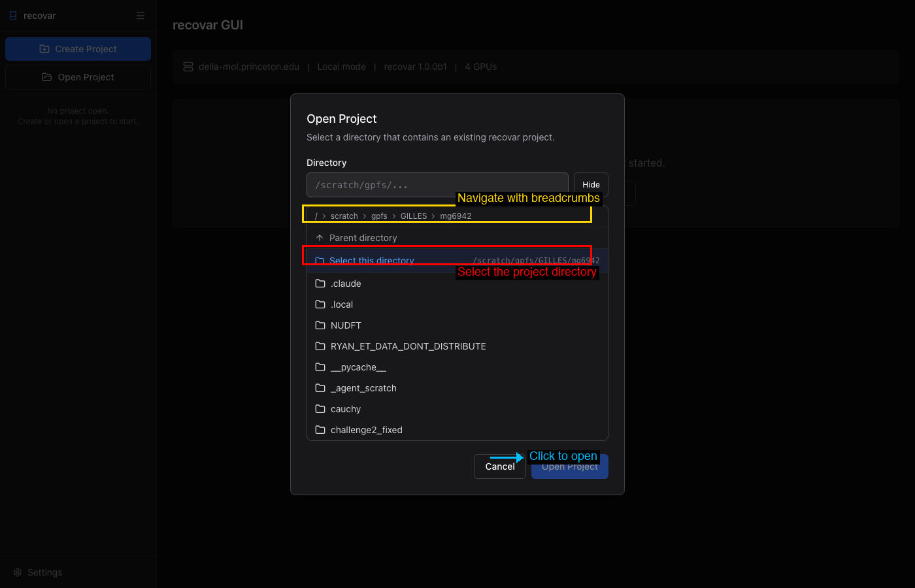Click folder icon beside .claude
Screen dimensions: 915x588
tap(320, 284)
